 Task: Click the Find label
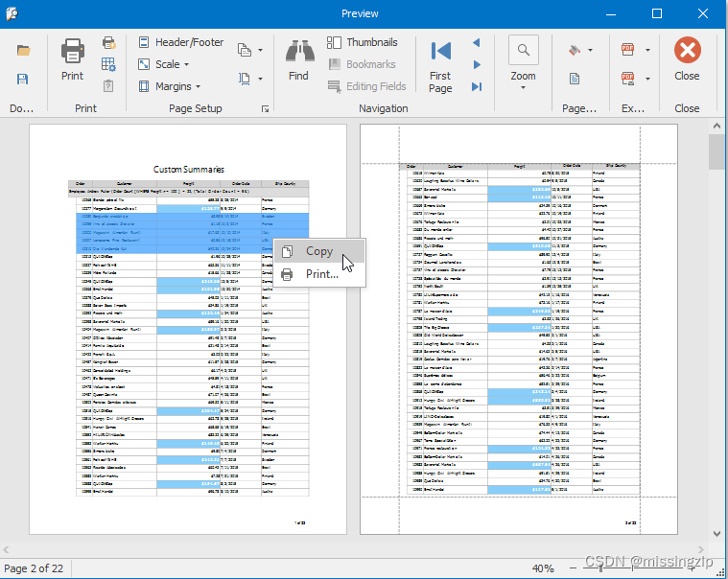298,76
